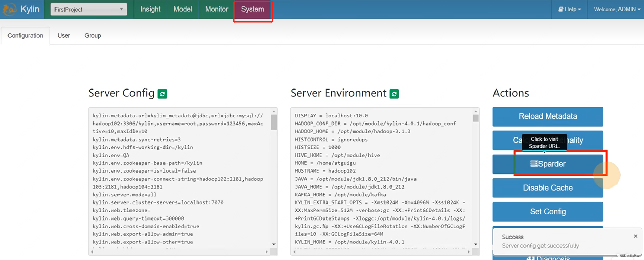Click Server Environment horizontal scroll right arrow
Screen dimensions: 644x260
(x=469, y=252)
